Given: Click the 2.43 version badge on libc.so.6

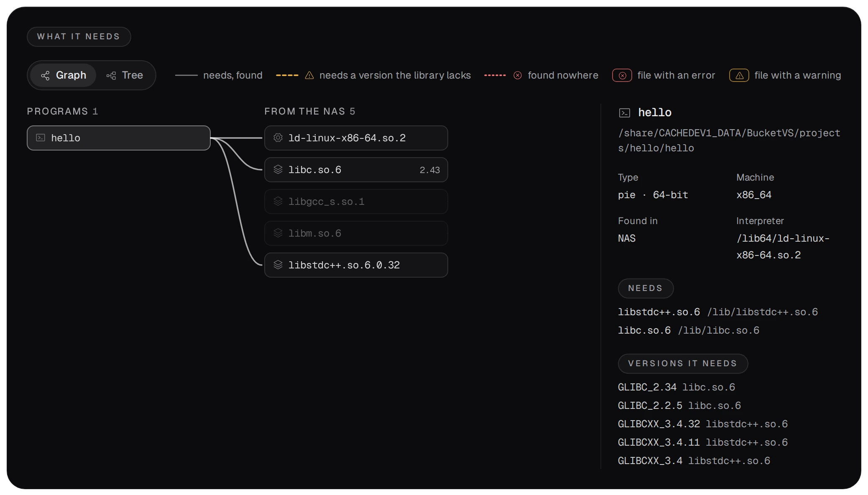Looking at the screenshot, I should point(430,170).
